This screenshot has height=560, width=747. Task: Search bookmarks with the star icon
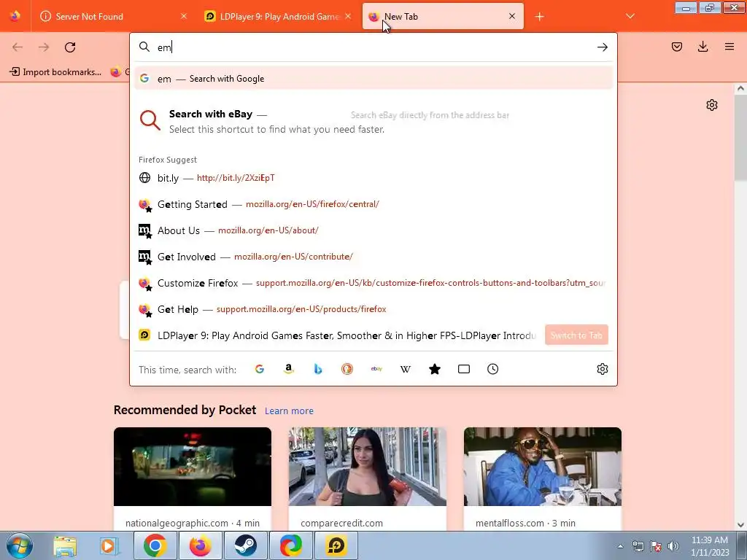[435, 369]
